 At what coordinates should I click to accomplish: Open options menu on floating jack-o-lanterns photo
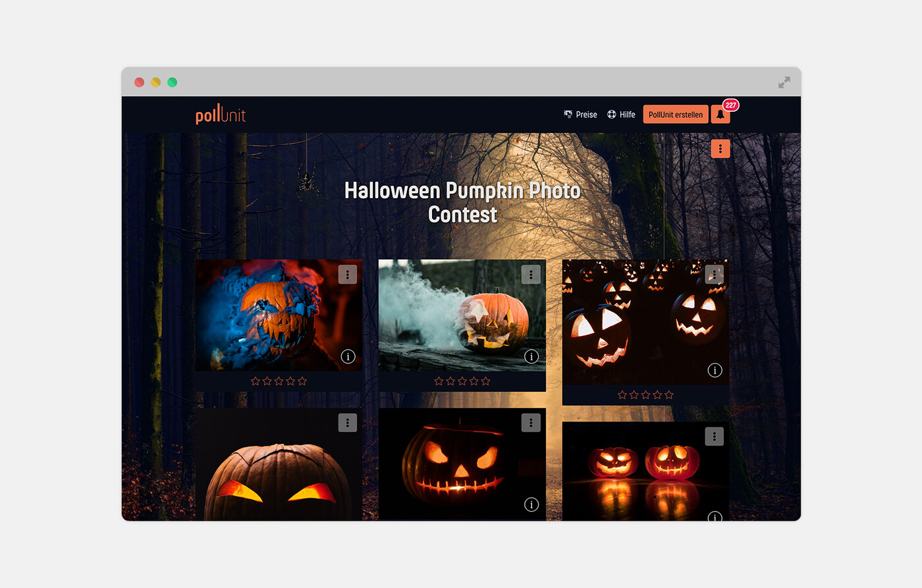(x=715, y=275)
